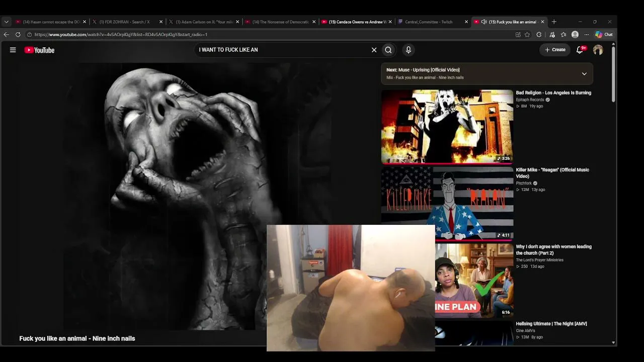Viewport: 644px width, 362px height.
Task: Click the video title Fuck you like an animal
Action: tap(77, 338)
